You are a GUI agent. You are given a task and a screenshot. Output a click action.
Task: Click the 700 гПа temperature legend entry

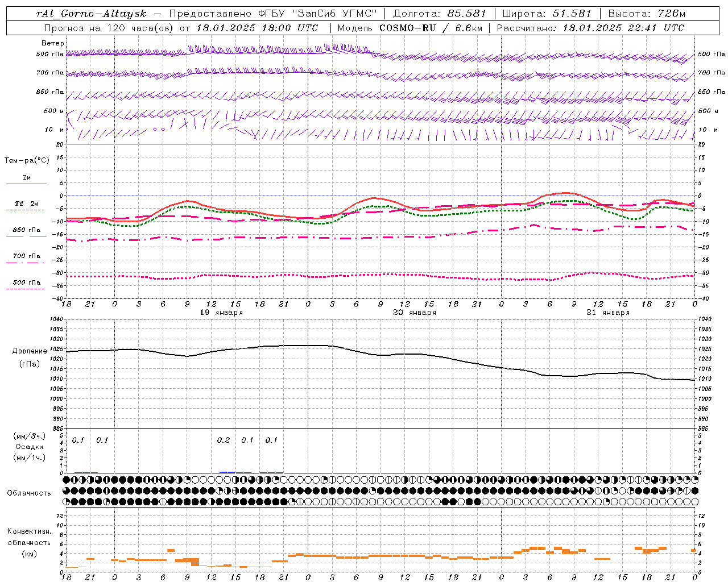[27, 256]
